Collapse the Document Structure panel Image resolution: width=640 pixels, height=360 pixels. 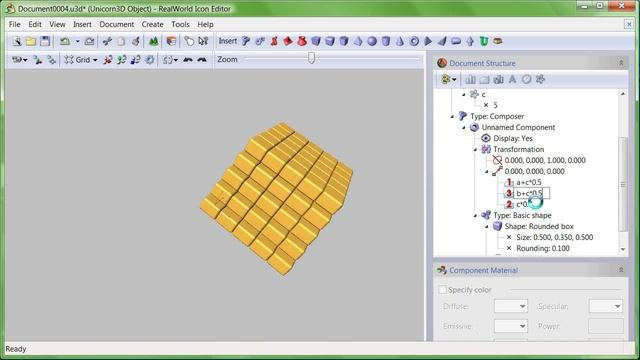(x=621, y=63)
